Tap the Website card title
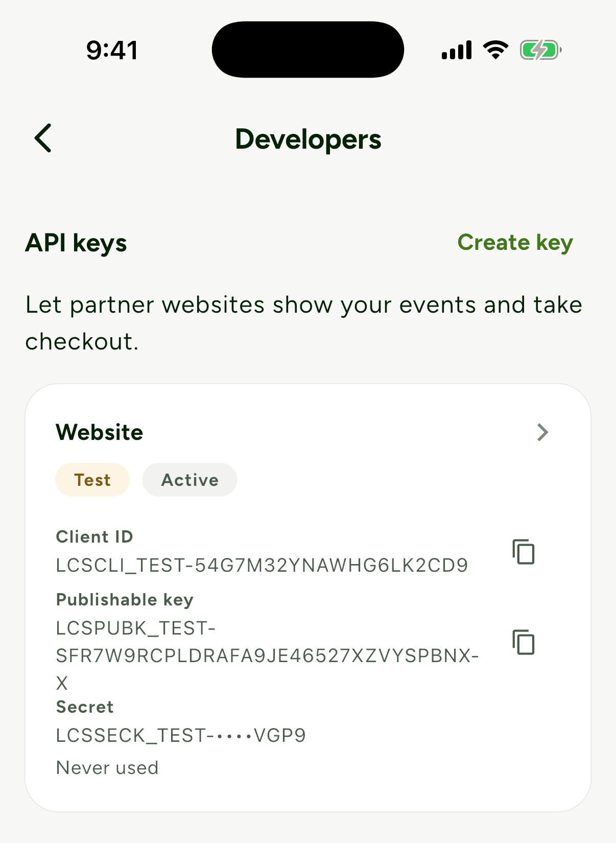 [100, 432]
